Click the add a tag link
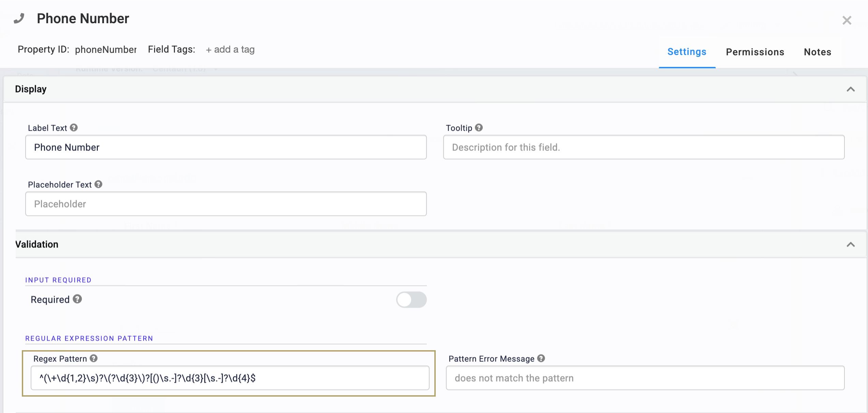The image size is (868, 413). pyautogui.click(x=230, y=49)
